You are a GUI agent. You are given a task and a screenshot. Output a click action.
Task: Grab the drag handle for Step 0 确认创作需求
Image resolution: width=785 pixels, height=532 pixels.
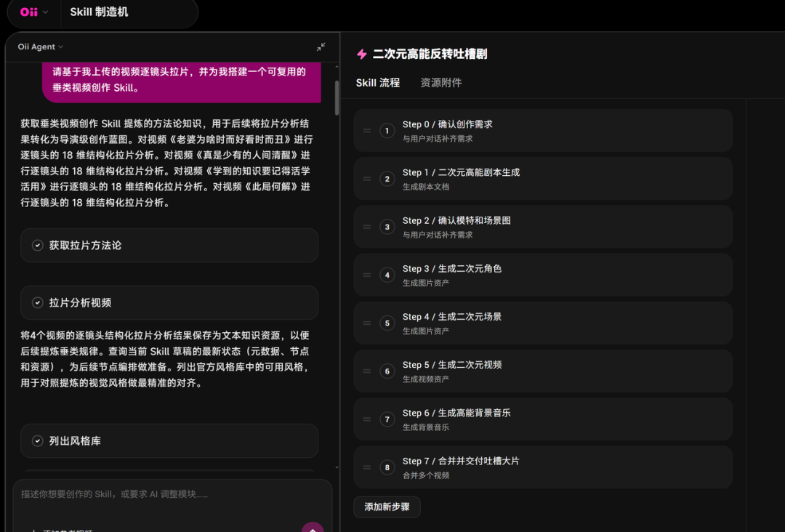coord(367,131)
